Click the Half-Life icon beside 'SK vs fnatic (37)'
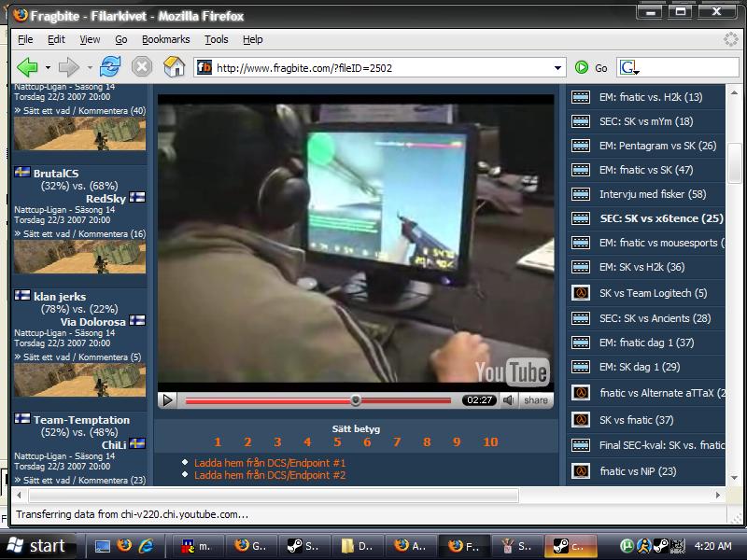This screenshot has height=560, width=747. (x=581, y=420)
